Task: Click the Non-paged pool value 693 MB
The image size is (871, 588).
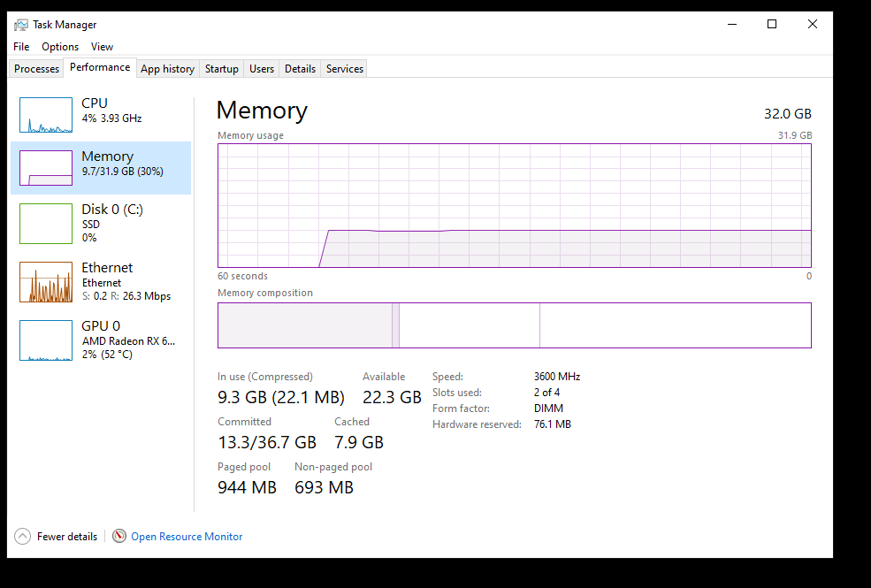Action: coord(324,487)
